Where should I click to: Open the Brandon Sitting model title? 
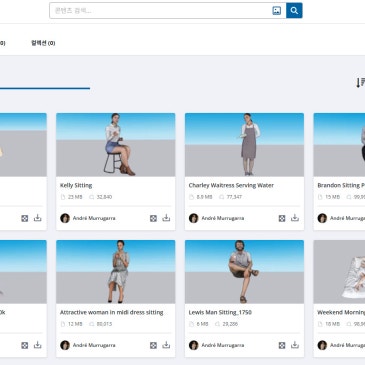coord(341,186)
